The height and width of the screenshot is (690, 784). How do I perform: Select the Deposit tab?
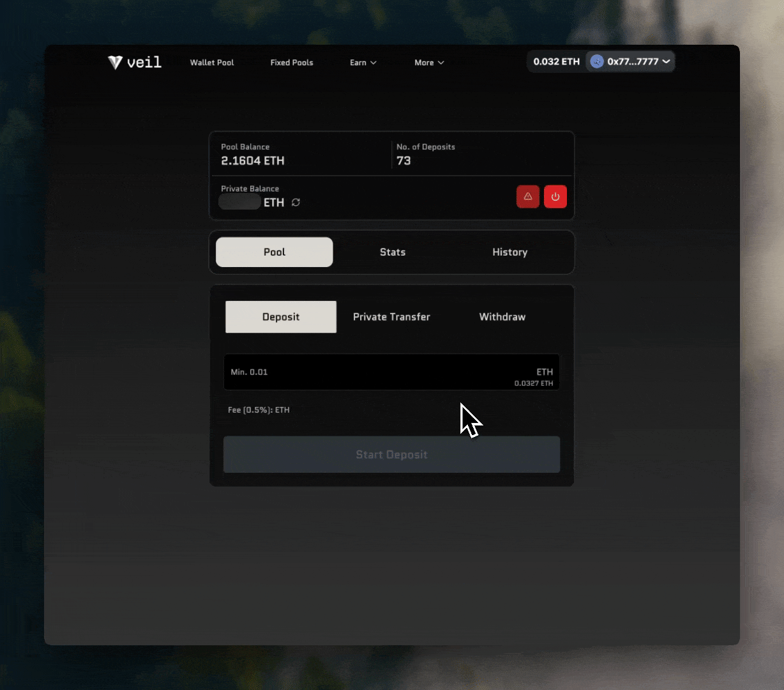coord(281,317)
